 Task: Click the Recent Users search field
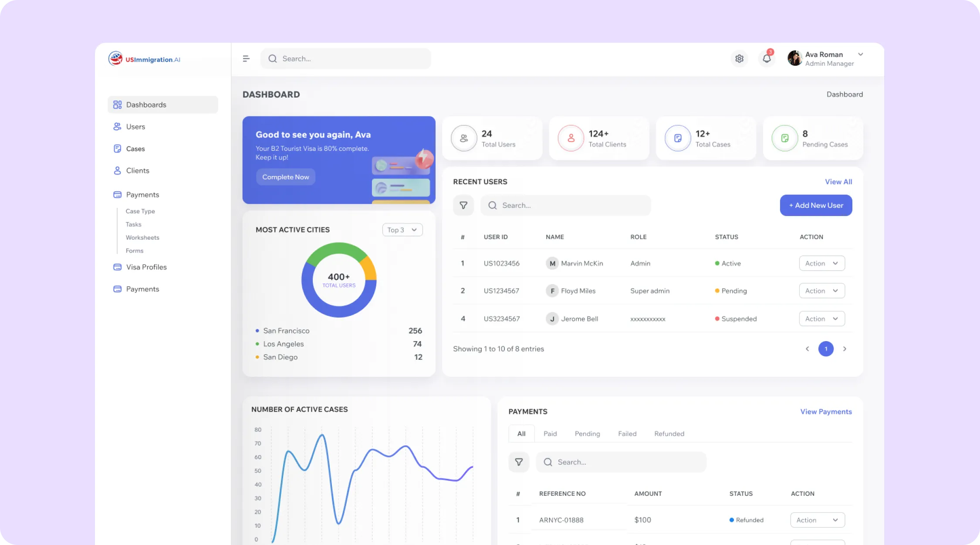tap(565, 205)
